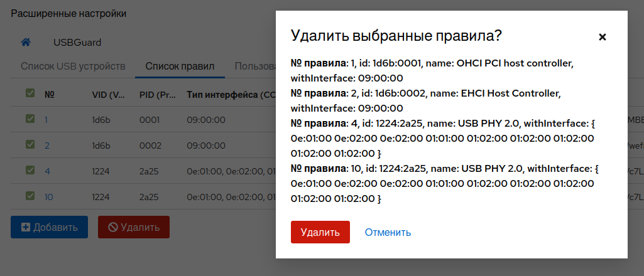The width and height of the screenshot is (644, 276).
Task: Click Отменить to cancel deletion
Action: coord(388,232)
